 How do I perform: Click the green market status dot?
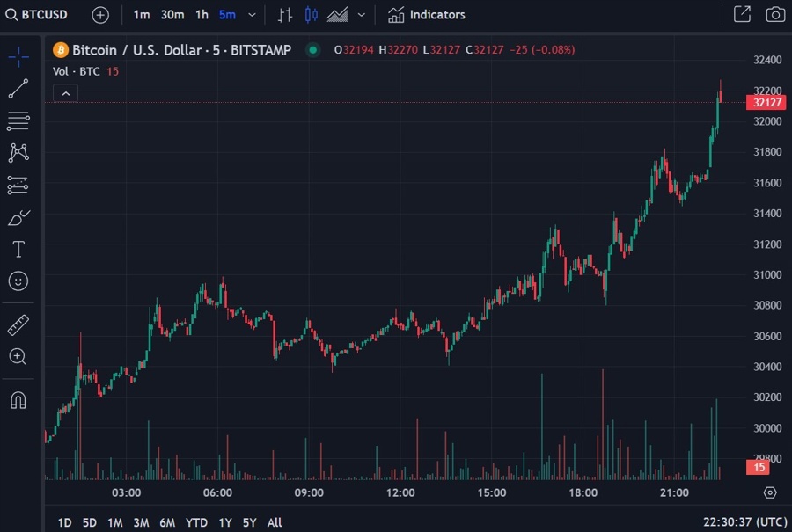312,50
